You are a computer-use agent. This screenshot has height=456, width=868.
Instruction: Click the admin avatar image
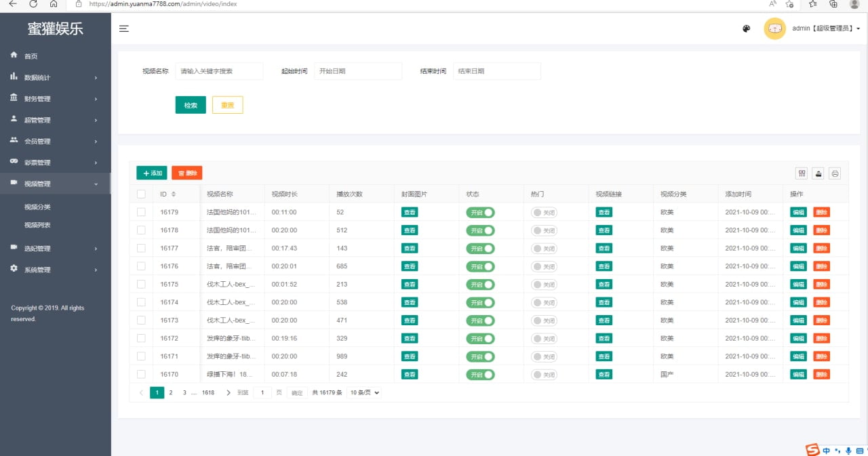775,28
